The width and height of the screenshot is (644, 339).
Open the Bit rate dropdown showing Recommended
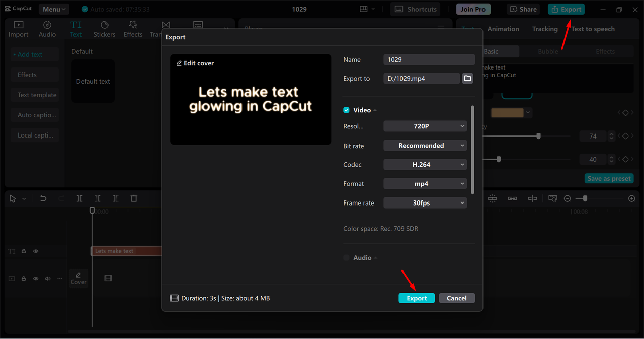pos(425,146)
